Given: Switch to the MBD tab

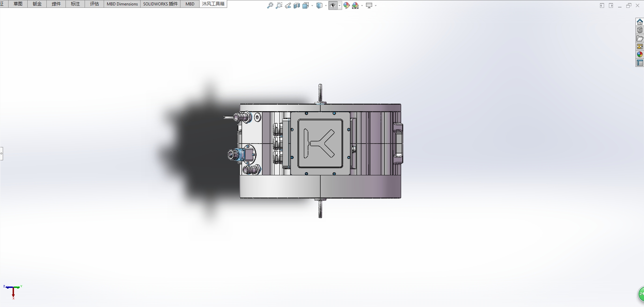Looking at the screenshot, I should [190, 4].
